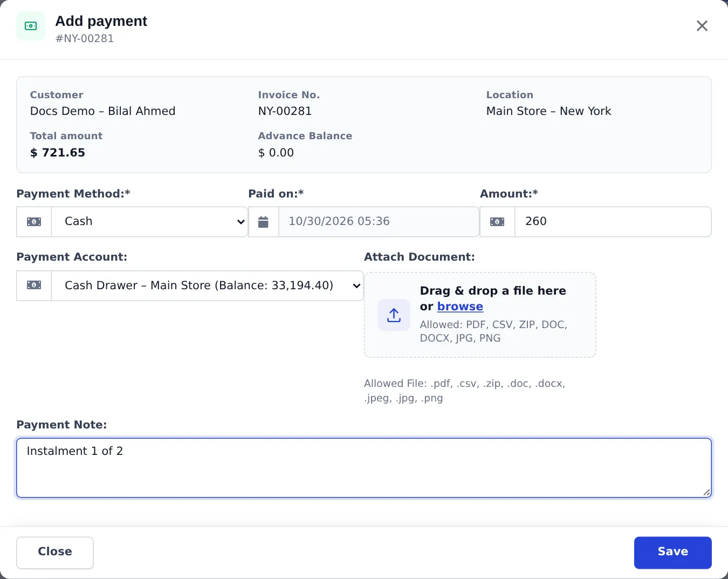This screenshot has height=579, width=728.
Task: Click the green payment icon in the header
Action: pos(31,26)
